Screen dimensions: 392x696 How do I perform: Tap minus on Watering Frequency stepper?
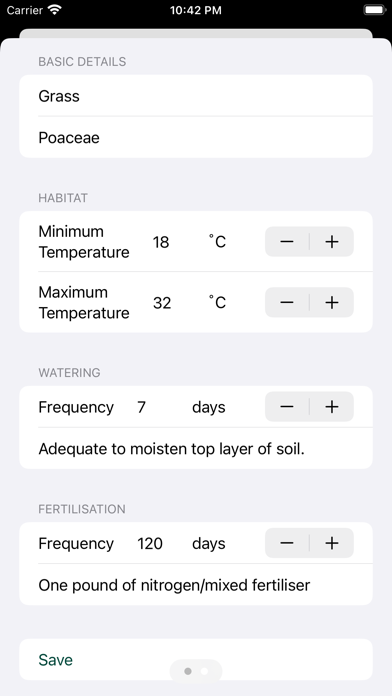pyautogui.click(x=287, y=407)
